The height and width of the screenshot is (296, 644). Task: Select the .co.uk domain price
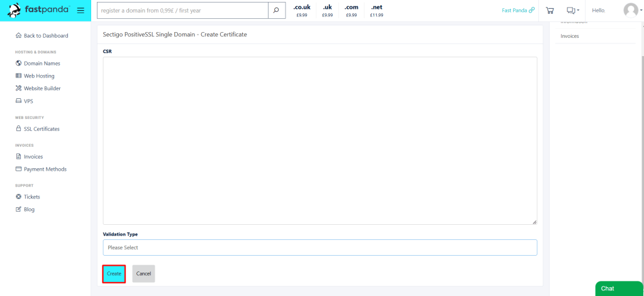click(302, 11)
